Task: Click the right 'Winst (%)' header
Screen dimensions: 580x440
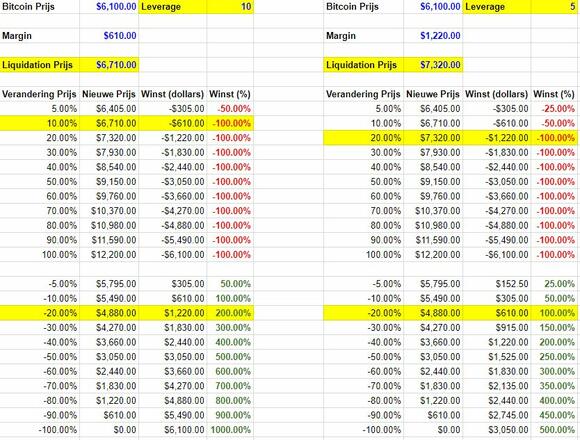Action: point(554,94)
